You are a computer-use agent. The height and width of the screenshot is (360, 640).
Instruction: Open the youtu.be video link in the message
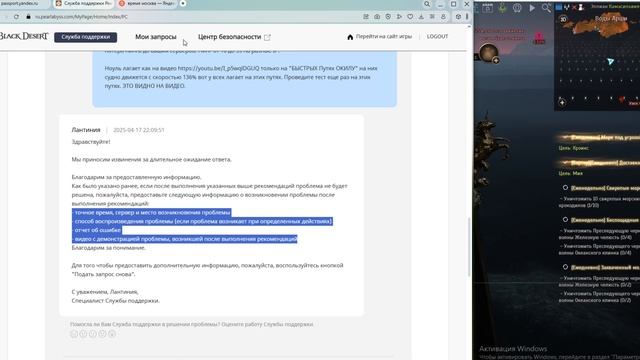coord(218,68)
